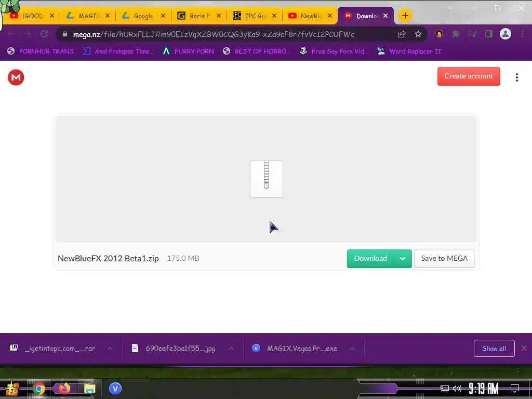Image resolution: width=532 pixels, height=399 pixels.
Task: Open Word Replacer II bookmark
Action: [x=409, y=51]
